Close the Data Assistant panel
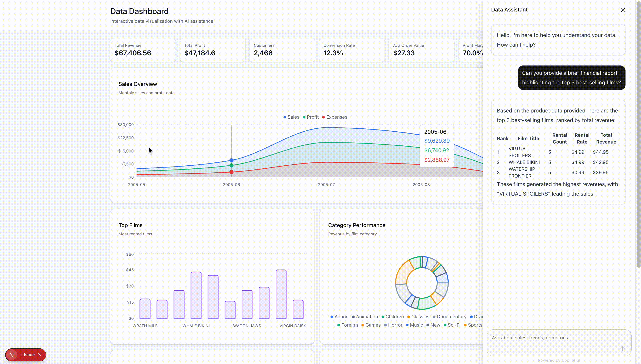The height and width of the screenshot is (364, 641). pos(623,10)
